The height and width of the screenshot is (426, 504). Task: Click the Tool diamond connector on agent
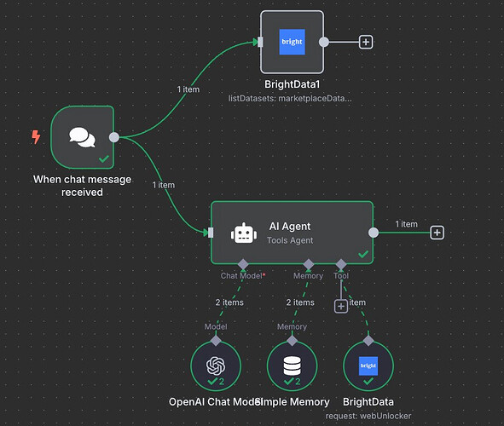click(x=341, y=264)
